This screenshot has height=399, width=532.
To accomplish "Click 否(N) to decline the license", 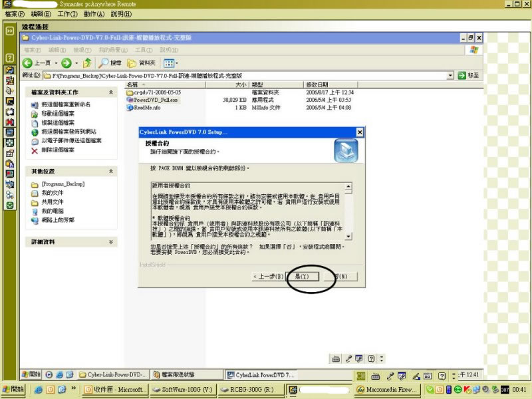I will click(340, 277).
